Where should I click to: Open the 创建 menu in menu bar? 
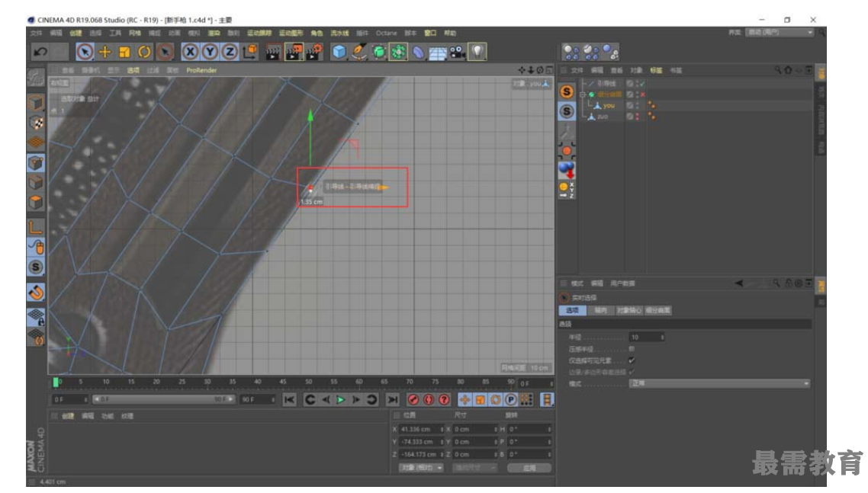tap(76, 34)
